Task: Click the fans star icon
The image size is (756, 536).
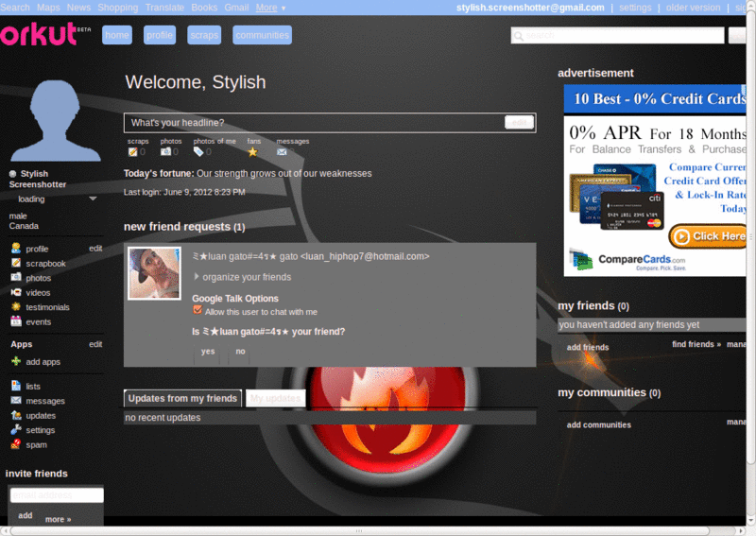Action: [x=252, y=152]
